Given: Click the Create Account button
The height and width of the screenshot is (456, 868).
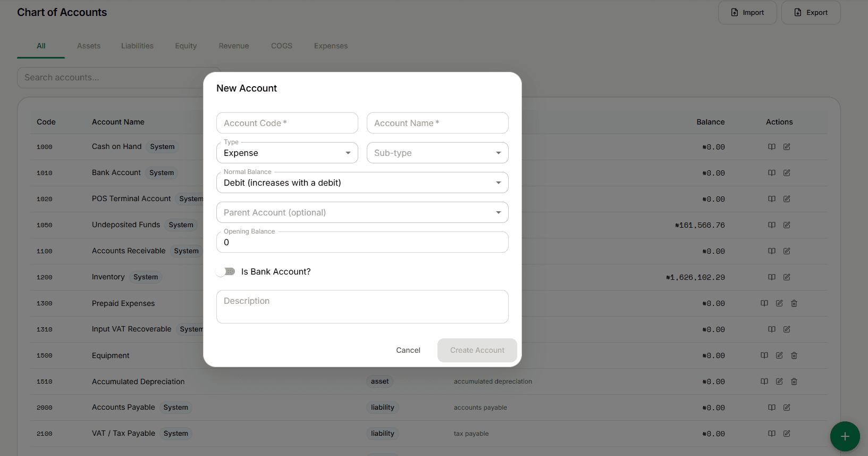Looking at the screenshot, I should 477,350.
